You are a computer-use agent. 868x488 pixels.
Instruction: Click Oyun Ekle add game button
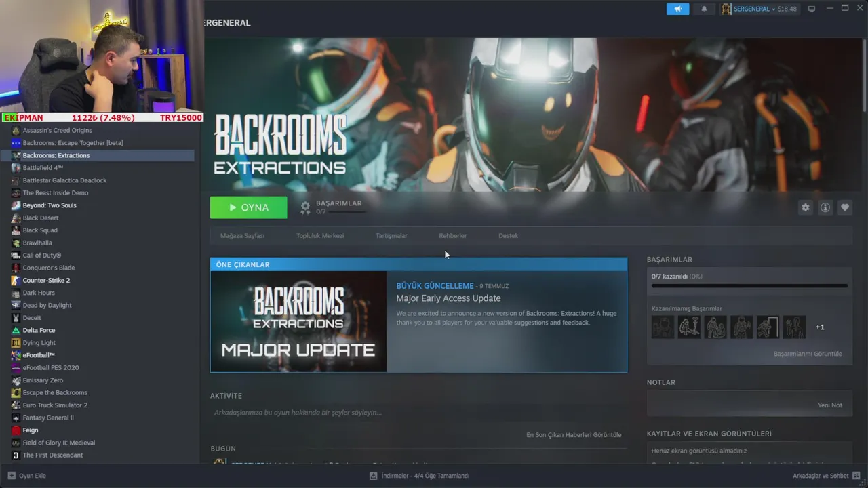pos(27,476)
